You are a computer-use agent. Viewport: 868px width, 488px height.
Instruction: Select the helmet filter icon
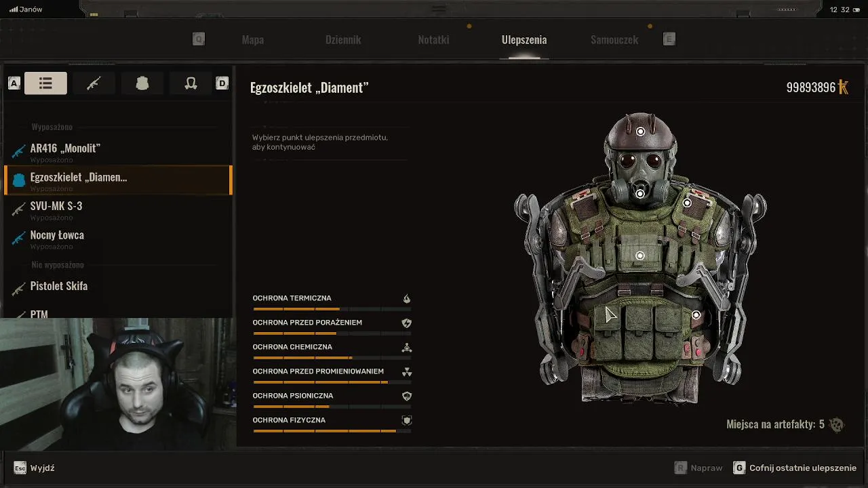pyautogui.click(x=191, y=83)
